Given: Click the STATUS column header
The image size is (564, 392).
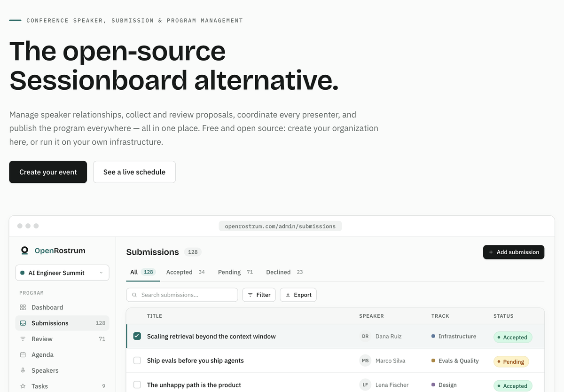Looking at the screenshot, I should click(503, 316).
